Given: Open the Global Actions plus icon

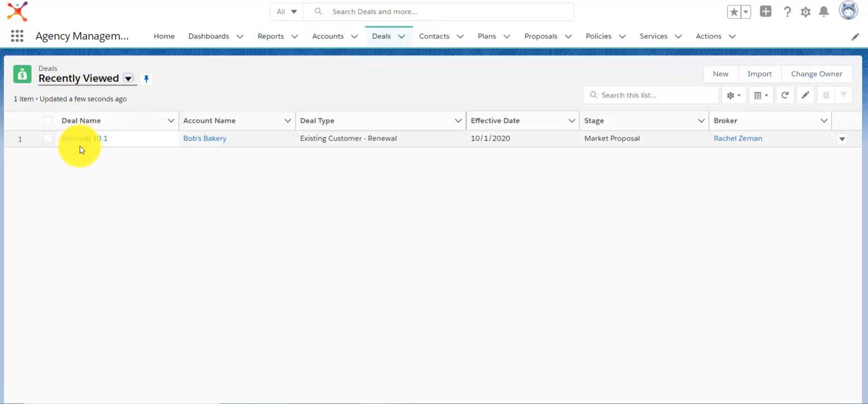Looking at the screenshot, I should pyautogui.click(x=766, y=11).
